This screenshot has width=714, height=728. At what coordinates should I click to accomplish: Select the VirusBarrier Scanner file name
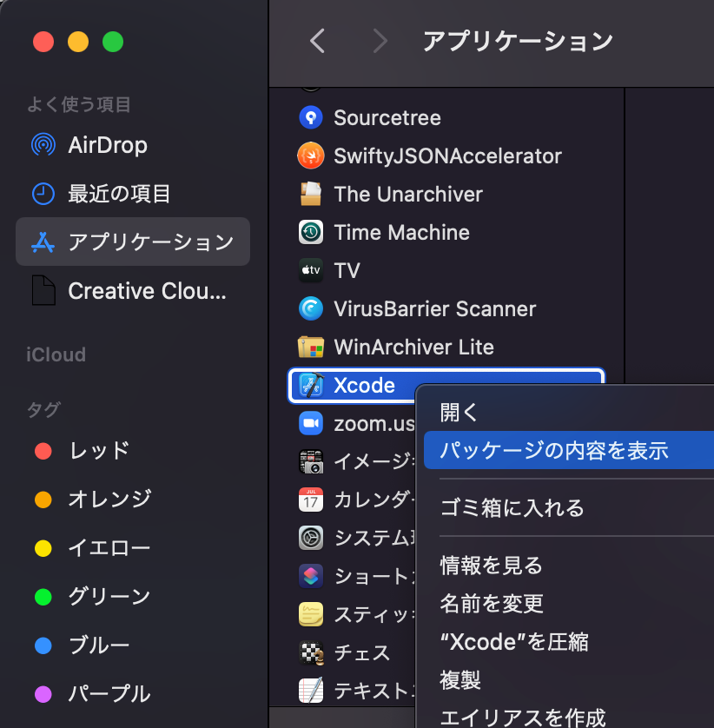click(434, 308)
